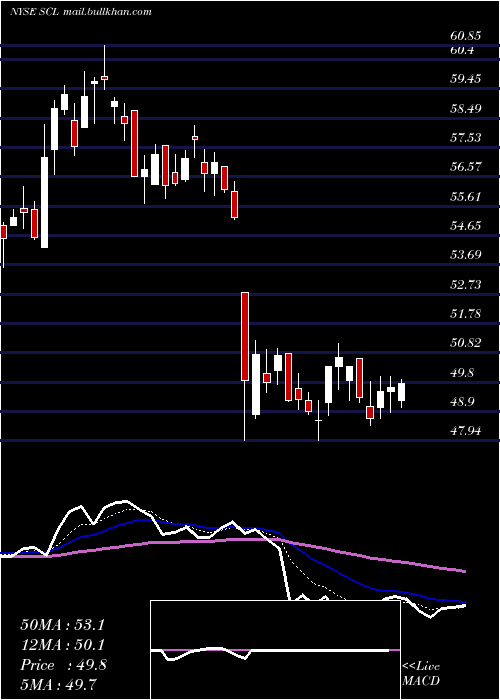This screenshot has height=700, width=500.
Task: Select the 49.8 price axis label
Action: tap(462, 373)
